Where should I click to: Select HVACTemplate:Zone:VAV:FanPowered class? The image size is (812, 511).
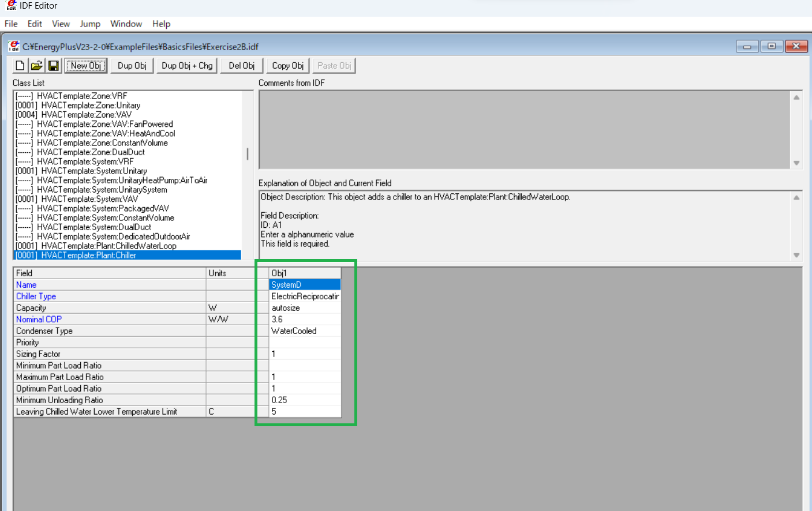[x=127, y=124]
